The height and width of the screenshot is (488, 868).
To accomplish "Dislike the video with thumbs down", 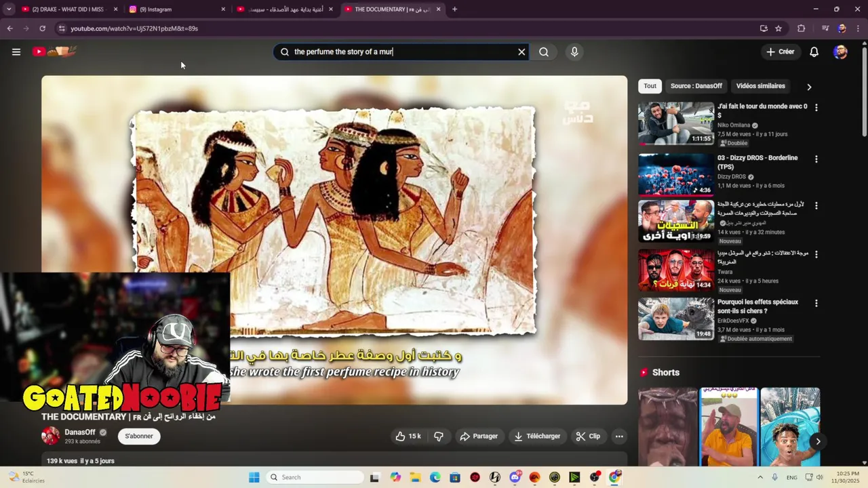I will (439, 436).
